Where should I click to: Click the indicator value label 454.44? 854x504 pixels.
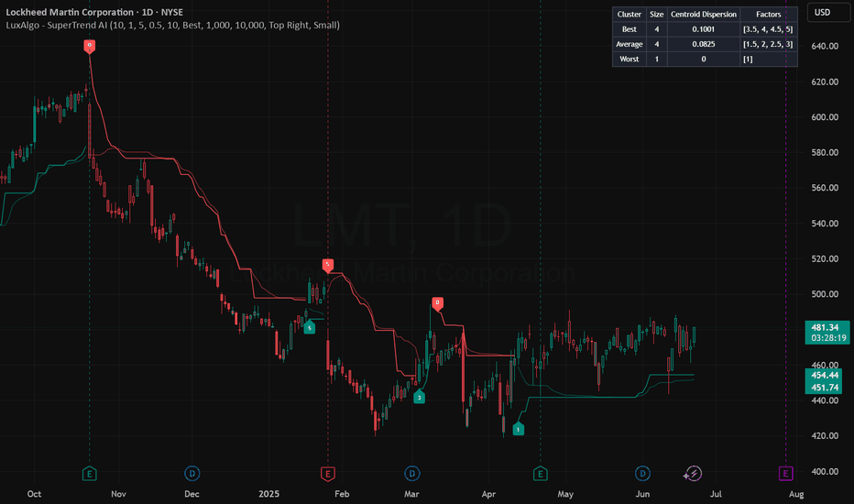(824, 376)
